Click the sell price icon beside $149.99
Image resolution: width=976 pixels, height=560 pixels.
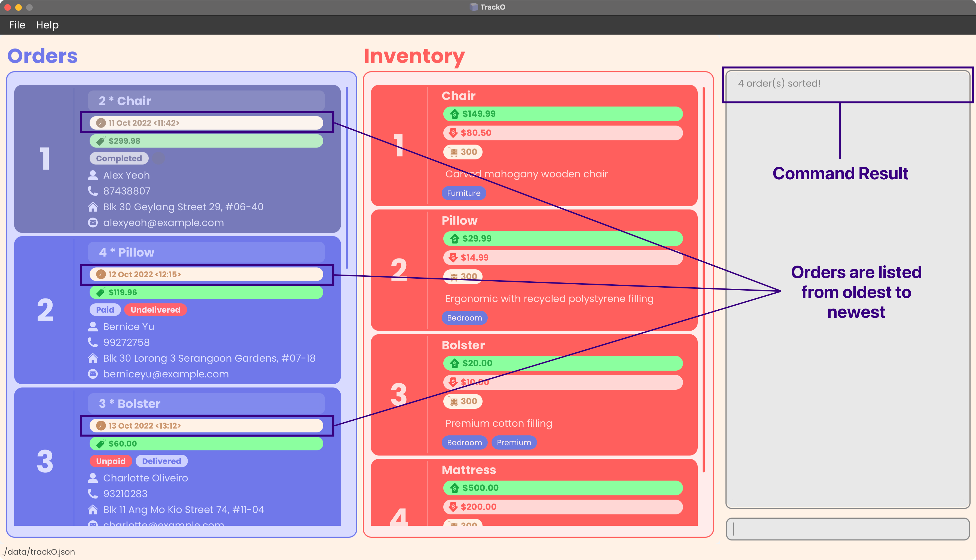pos(455,114)
